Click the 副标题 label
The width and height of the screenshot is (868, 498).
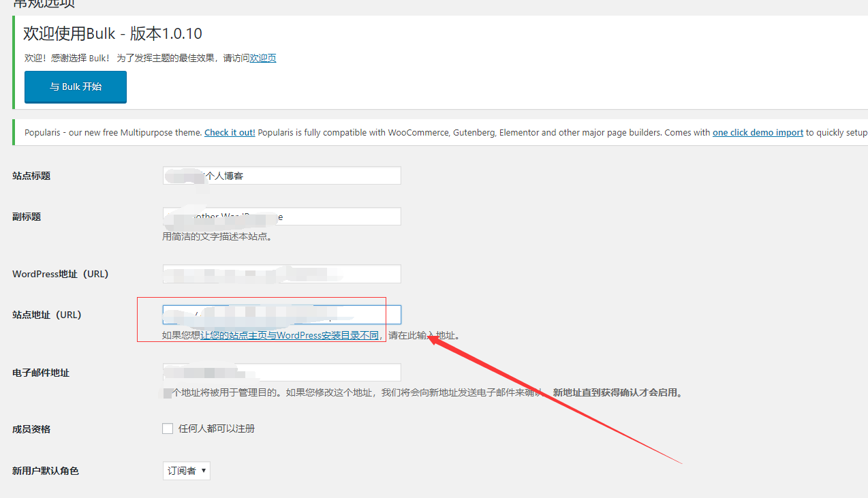click(x=27, y=217)
